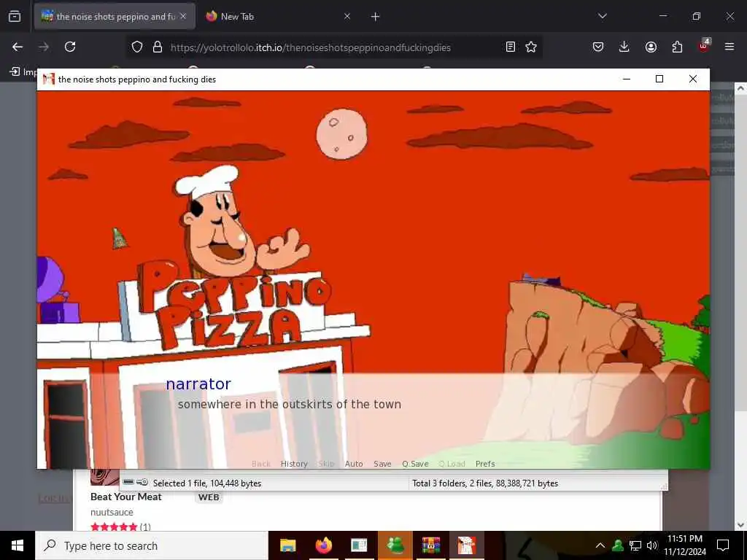This screenshot has width=747, height=560.
Task: Open the Firefox downloads panel
Action: [624, 47]
